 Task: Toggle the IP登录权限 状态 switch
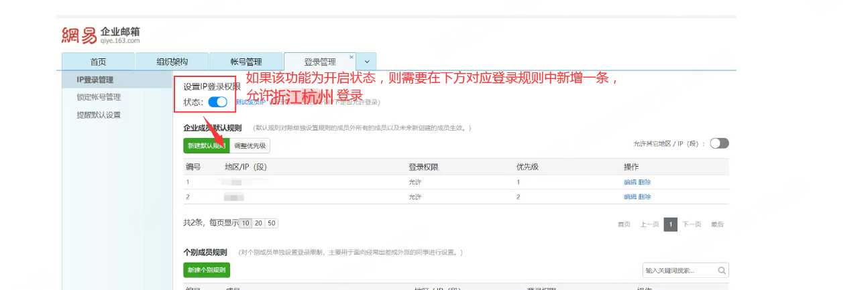217,102
